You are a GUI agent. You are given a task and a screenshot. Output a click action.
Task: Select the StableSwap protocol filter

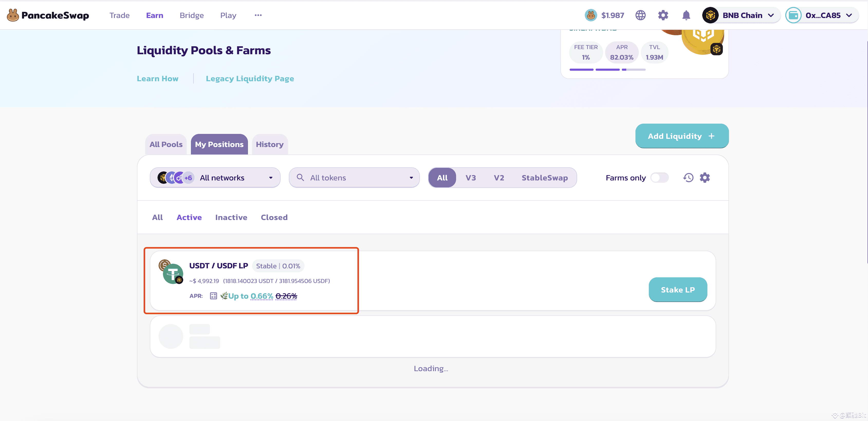pyautogui.click(x=544, y=178)
